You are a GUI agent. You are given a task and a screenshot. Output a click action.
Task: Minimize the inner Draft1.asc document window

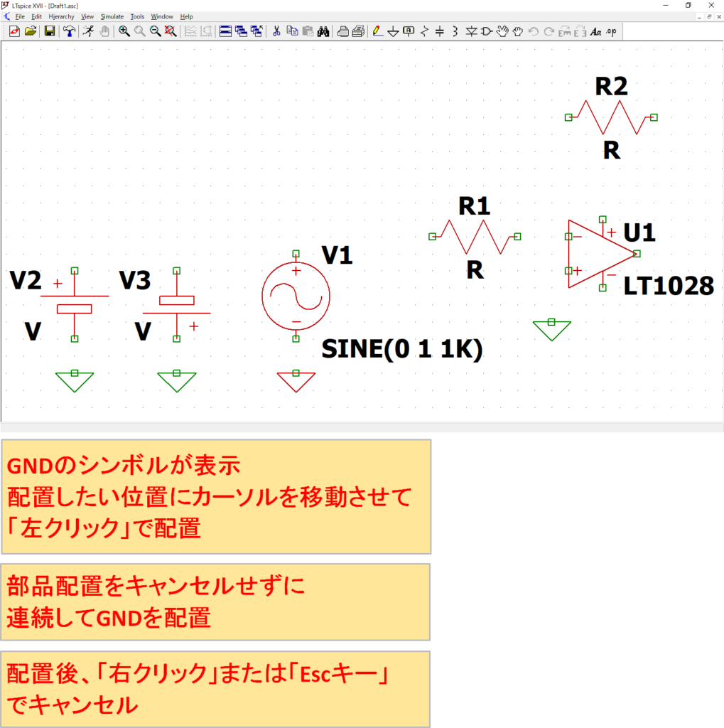[x=699, y=17]
